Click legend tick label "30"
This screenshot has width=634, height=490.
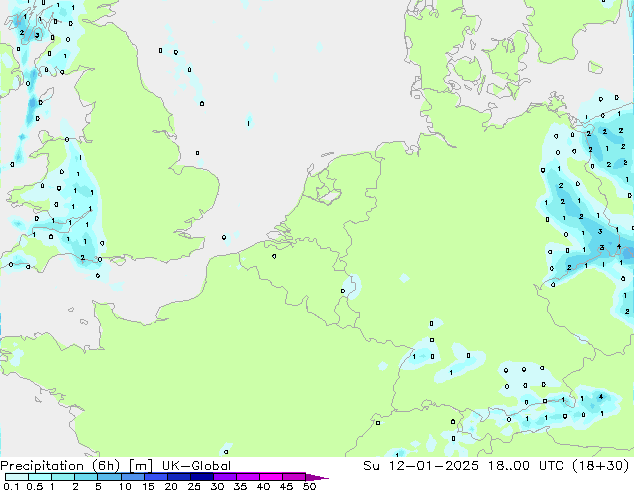(x=217, y=486)
